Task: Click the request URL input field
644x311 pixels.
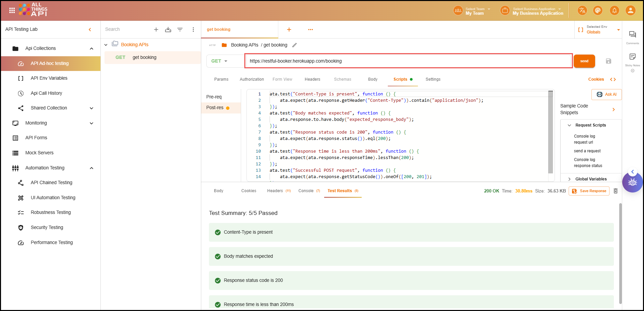Action: click(408, 61)
